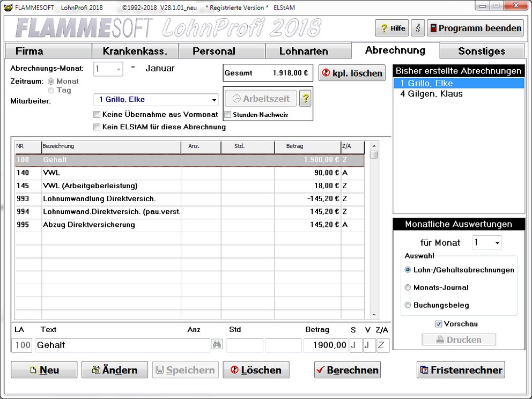This screenshot has height=399, width=532.
Task: Select the VWL (Arbeitgeberleistung) row
Action: 190,186
